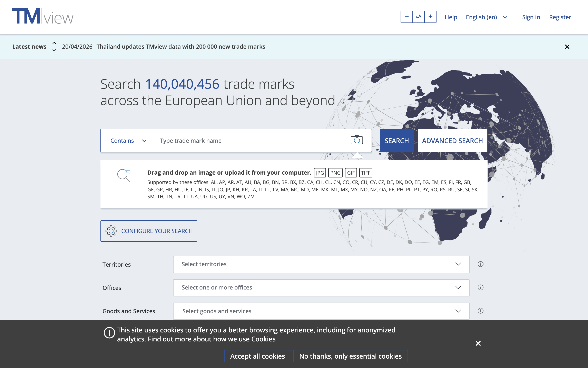
Task: Click the Latest news label
Action: (x=29, y=46)
